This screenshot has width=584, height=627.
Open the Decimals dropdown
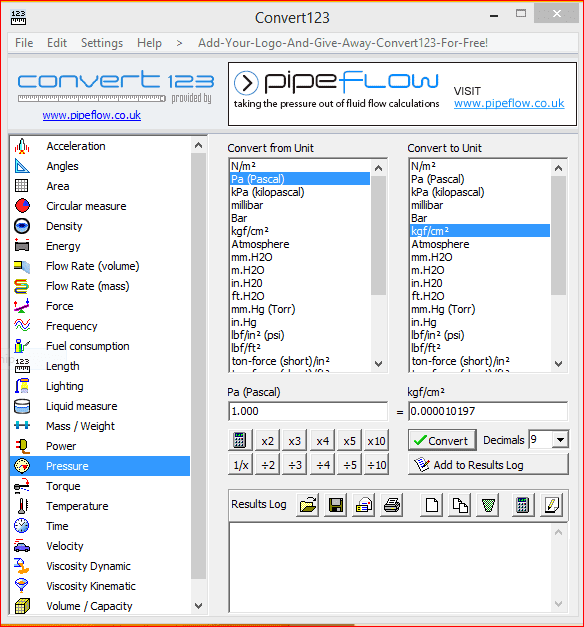pos(560,440)
